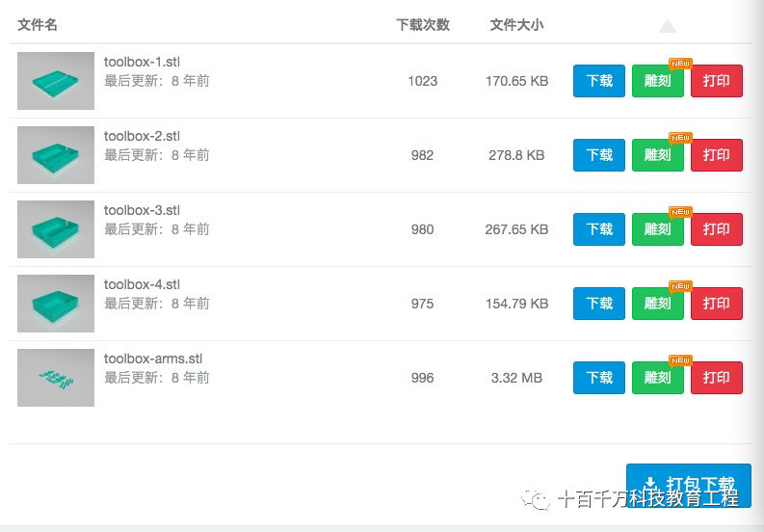This screenshot has height=532, width=764.
Task: Click red 打印 button for toolbox-1.stl
Action: [x=717, y=81]
